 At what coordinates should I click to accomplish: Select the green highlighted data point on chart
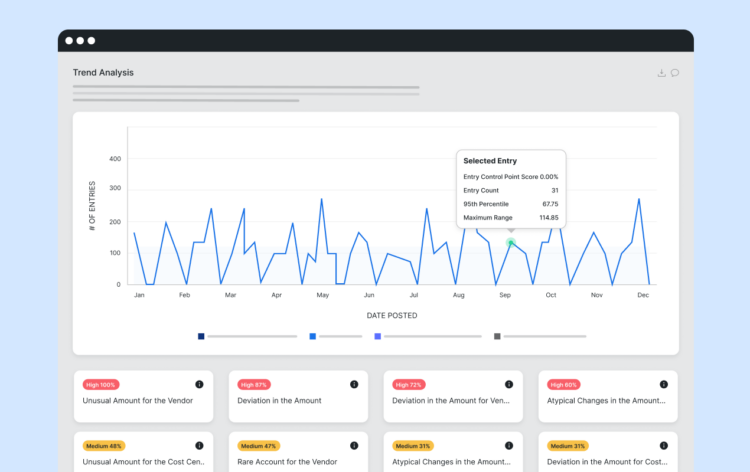(511, 243)
